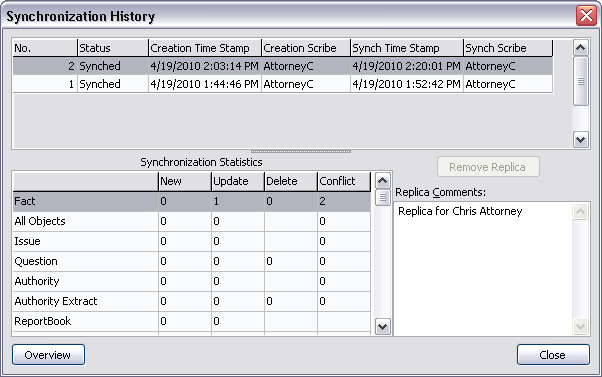
Task: Click statistics table scroll up arrow
Action: 382,181
